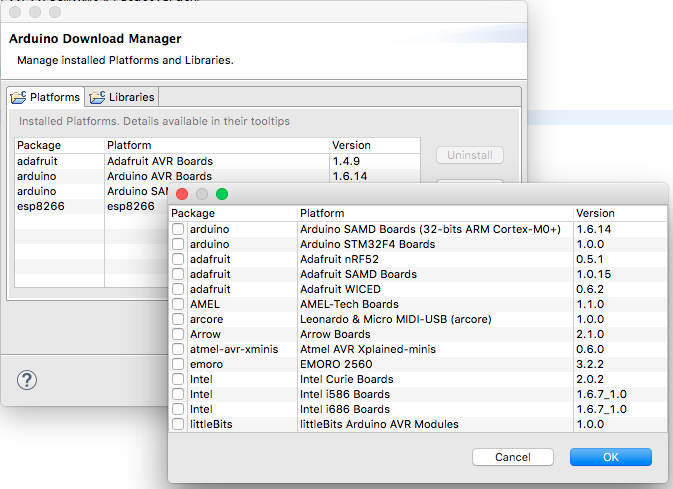
Task: Sort by Version column in picker dialog
Action: click(620, 213)
